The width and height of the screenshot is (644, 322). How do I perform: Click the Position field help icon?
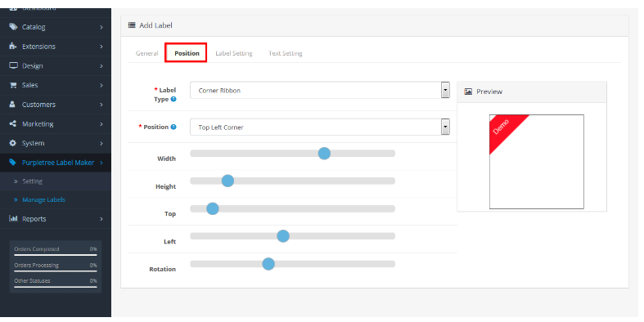[x=173, y=127]
